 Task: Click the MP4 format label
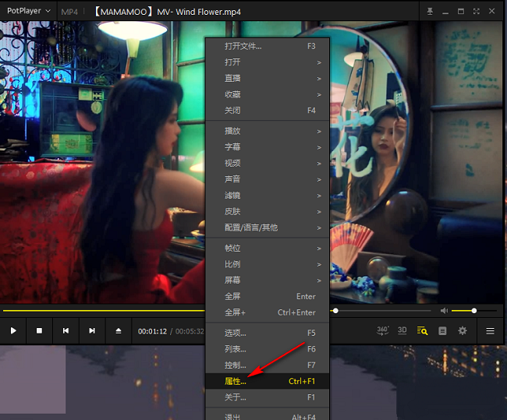click(69, 12)
